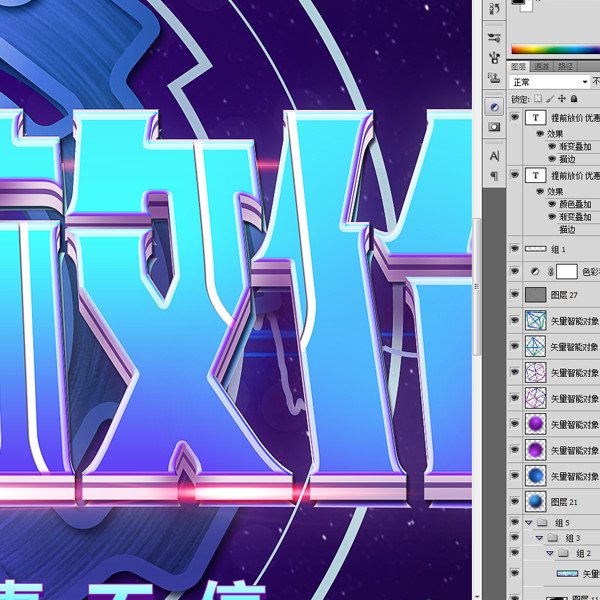Image resolution: width=600 pixels, height=600 pixels.
Task: Select the 图层 27 layer name
Action: point(564,295)
